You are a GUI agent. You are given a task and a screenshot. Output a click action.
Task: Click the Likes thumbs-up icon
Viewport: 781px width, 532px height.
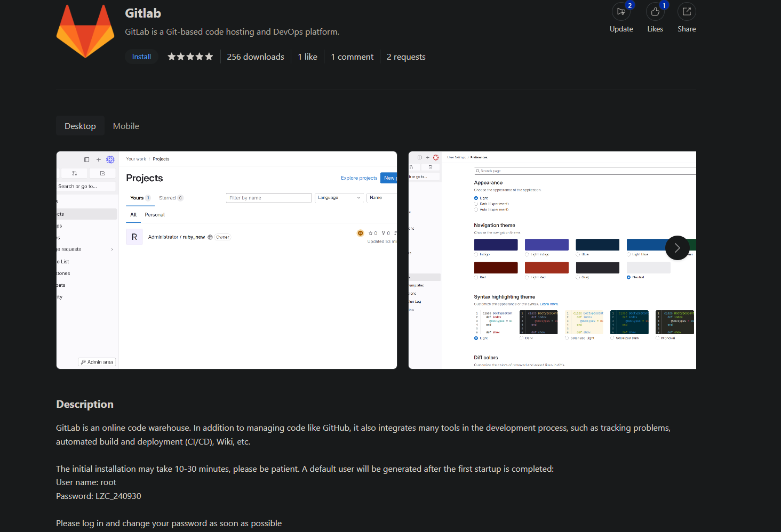tap(655, 12)
